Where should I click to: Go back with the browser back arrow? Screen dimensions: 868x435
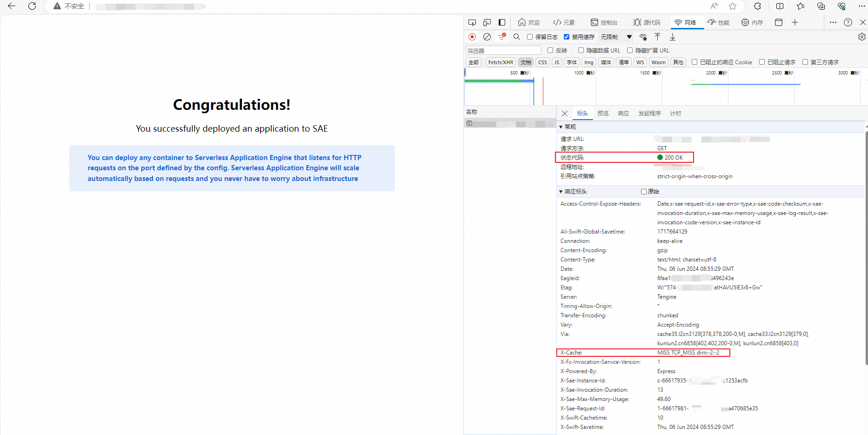click(x=12, y=6)
